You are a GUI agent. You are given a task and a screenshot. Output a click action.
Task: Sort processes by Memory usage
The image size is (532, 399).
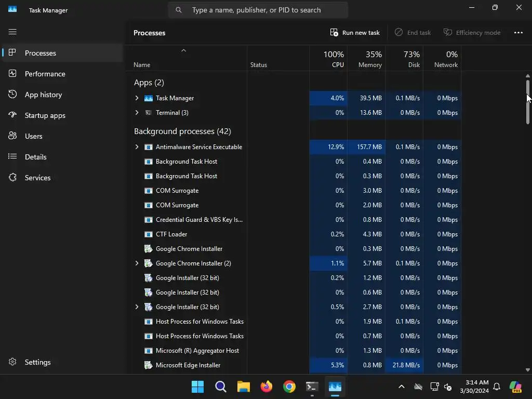(366, 58)
